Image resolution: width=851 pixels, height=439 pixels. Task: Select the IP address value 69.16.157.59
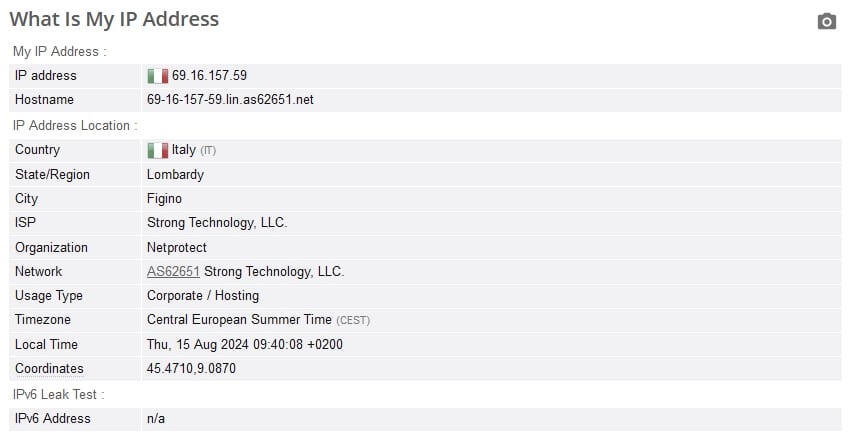(x=209, y=75)
